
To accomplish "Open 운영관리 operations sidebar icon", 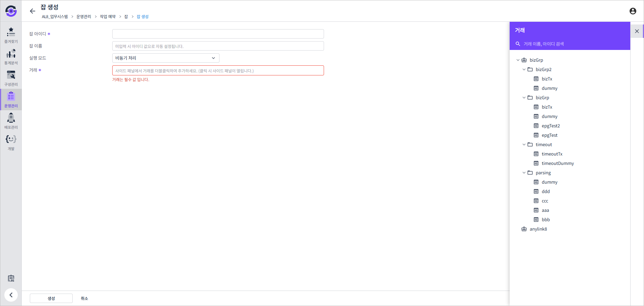I will point(11,100).
